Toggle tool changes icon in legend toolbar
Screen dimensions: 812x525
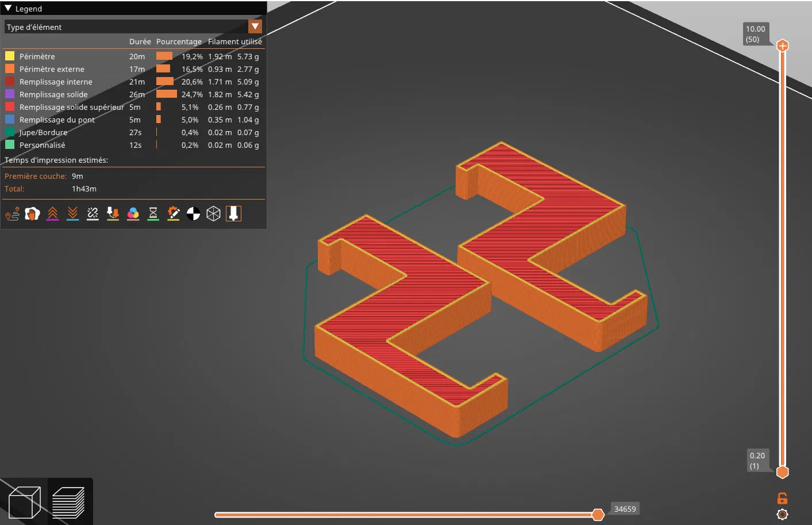(x=113, y=214)
